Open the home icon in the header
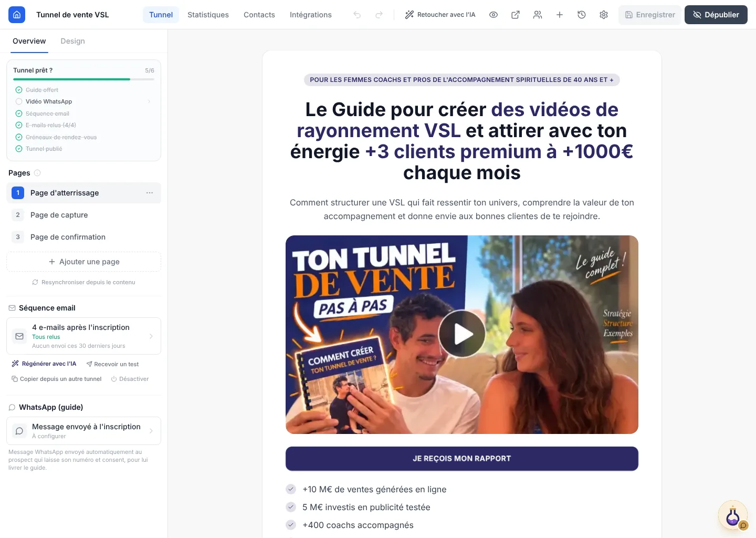Screen dimensions: 756x538 [17, 15]
